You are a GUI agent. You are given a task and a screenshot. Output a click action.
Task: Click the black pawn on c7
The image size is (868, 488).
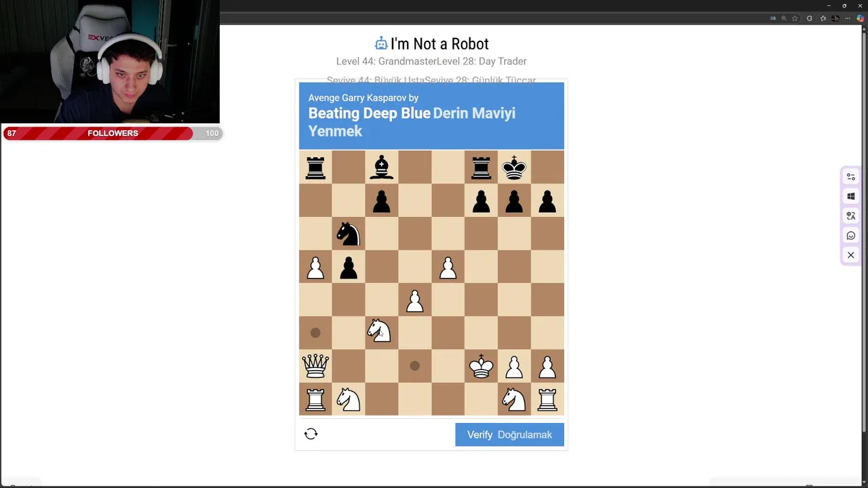(x=381, y=201)
